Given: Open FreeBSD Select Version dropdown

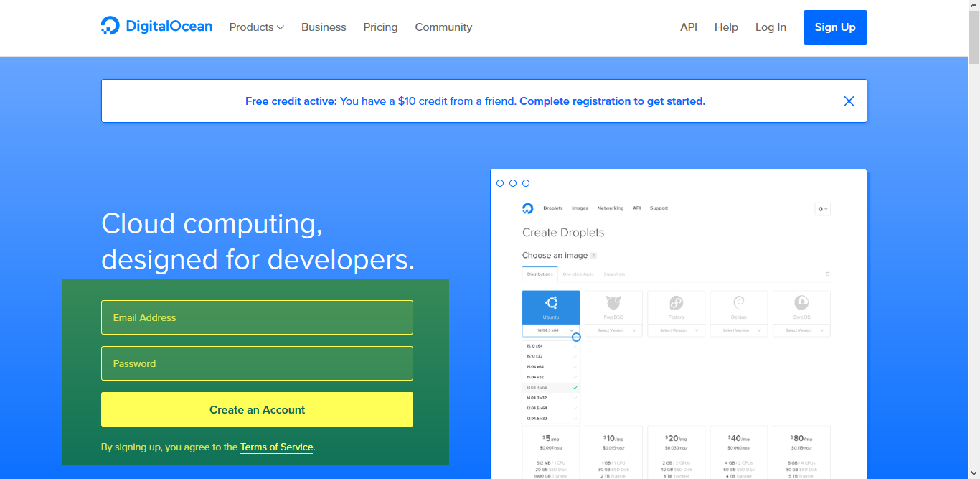Looking at the screenshot, I should [613, 330].
